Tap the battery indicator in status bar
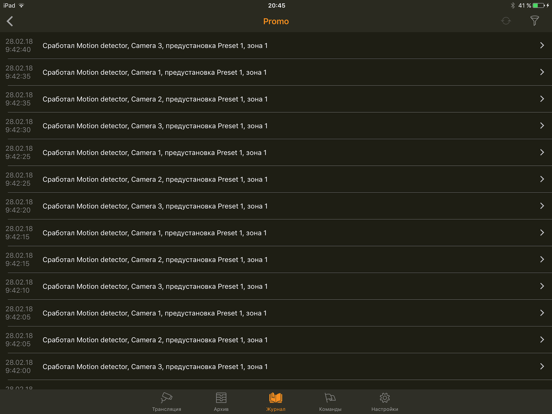The image size is (552, 414). pyautogui.click(x=538, y=5)
